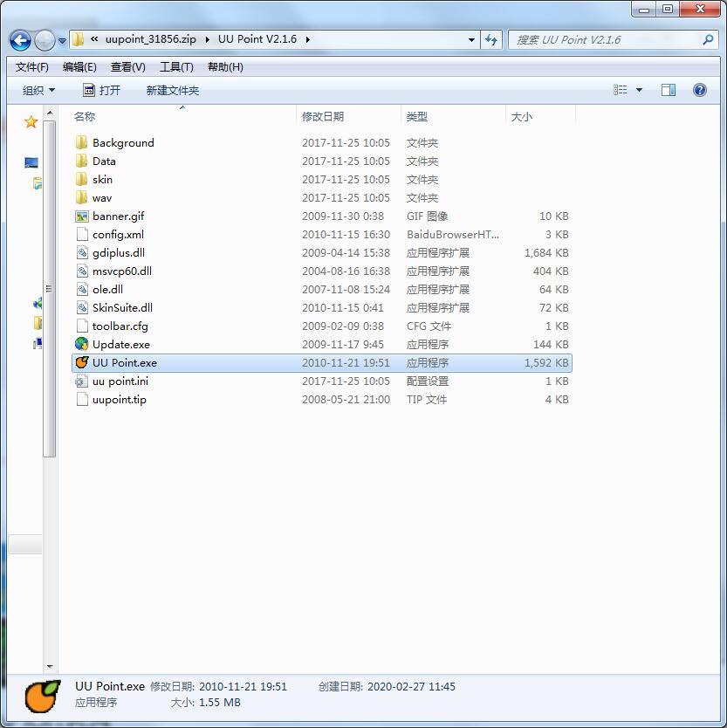The image size is (727, 728).
Task: Select the wav folder icon
Action: click(81, 198)
